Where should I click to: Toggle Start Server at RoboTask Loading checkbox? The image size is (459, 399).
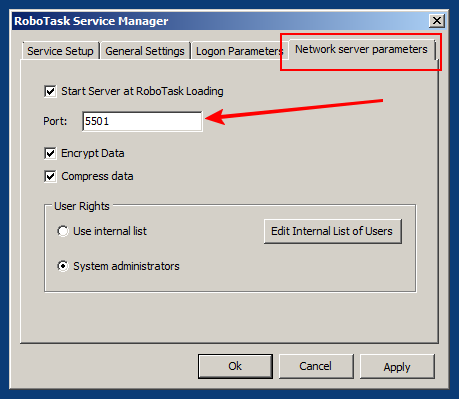50,91
